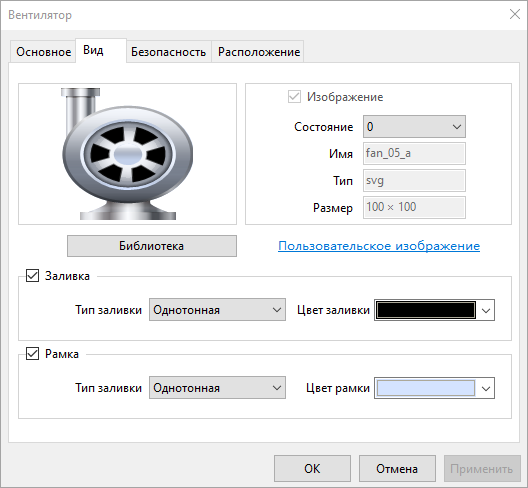This screenshot has height=488, width=528.
Task: Open the Состояние dropdown
Action: click(x=414, y=127)
